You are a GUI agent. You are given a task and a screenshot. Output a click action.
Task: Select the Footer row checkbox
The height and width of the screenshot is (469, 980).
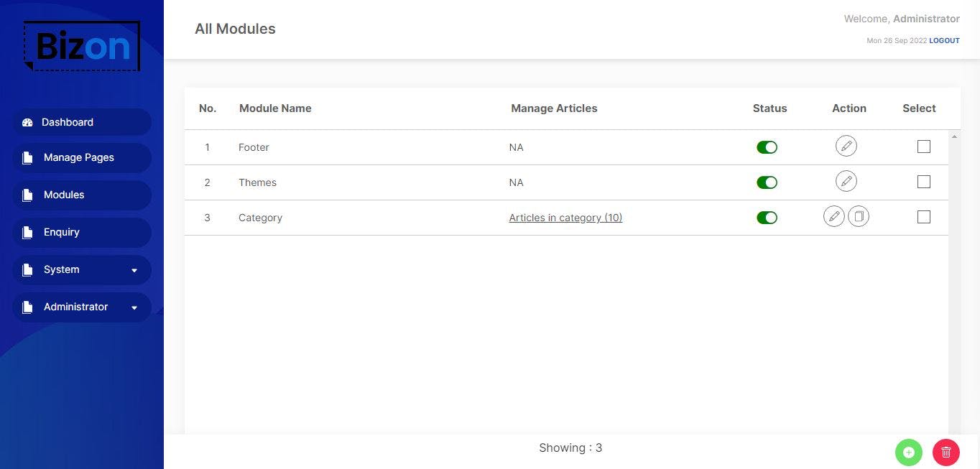click(924, 147)
